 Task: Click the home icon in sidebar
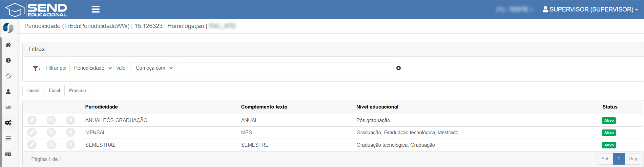tap(8, 45)
